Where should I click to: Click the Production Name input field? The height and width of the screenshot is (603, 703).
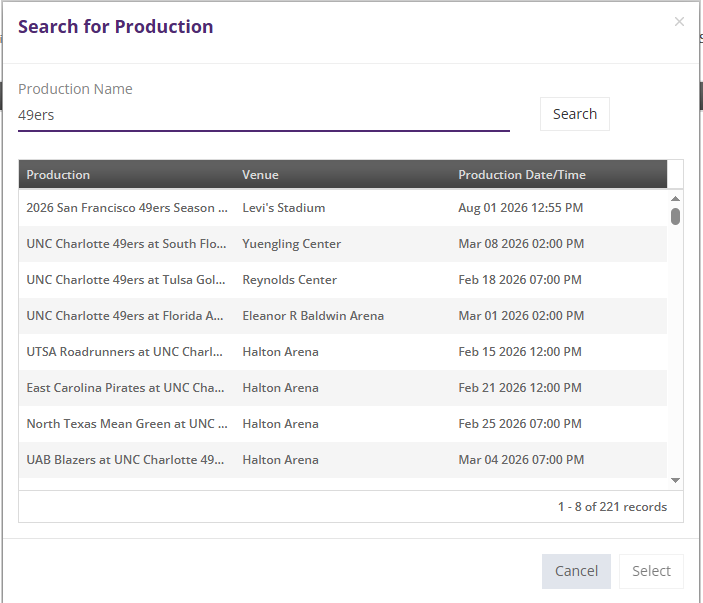[264, 115]
